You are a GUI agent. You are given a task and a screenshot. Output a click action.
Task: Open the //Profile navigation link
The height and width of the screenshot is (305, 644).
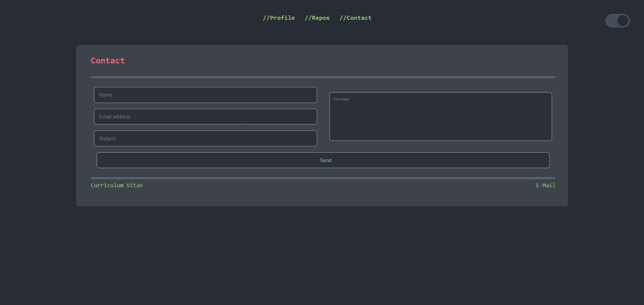pyautogui.click(x=279, y=18)
